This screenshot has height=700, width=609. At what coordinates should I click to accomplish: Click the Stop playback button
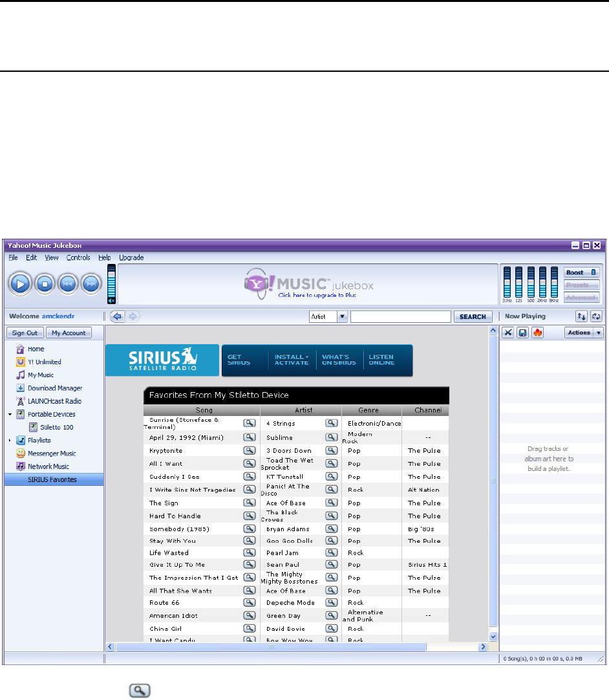tap(45, 284)
